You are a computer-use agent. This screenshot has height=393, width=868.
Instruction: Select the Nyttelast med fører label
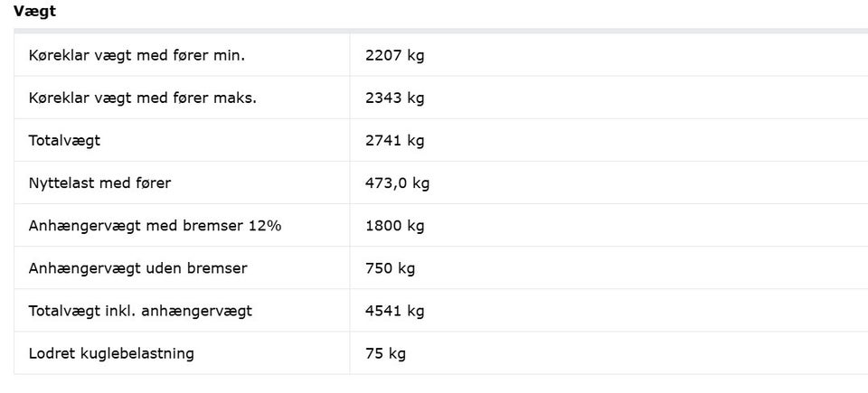click(99, 182)
